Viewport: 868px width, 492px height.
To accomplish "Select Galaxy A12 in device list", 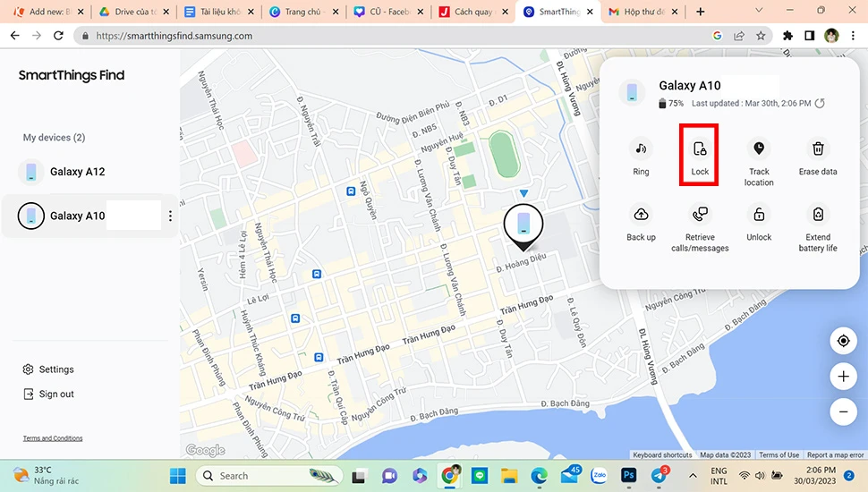I will pos(90,172).
